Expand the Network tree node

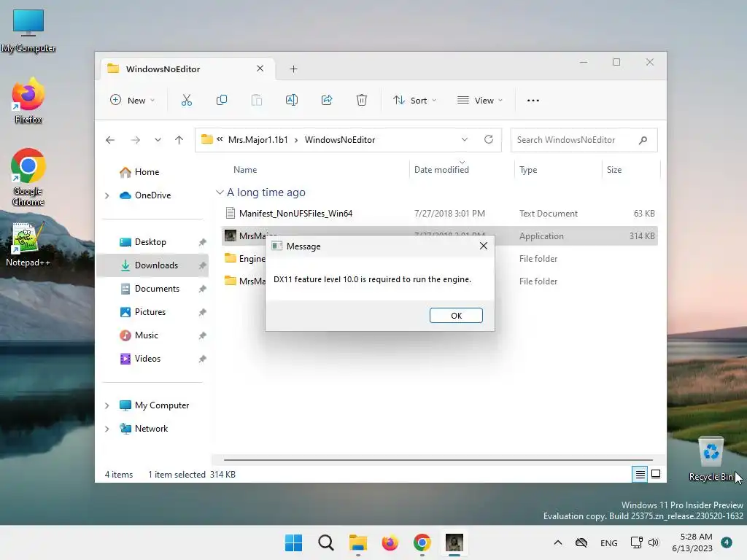coord(107,429)
